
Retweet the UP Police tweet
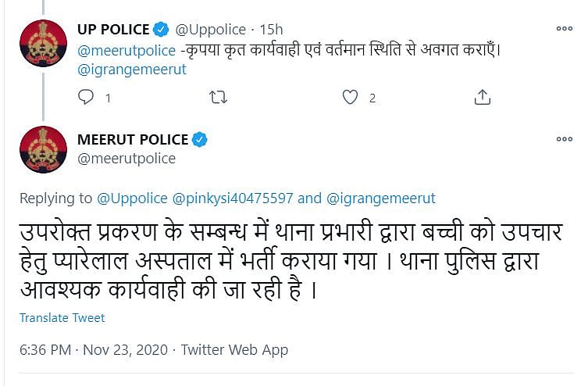point(219,98)
